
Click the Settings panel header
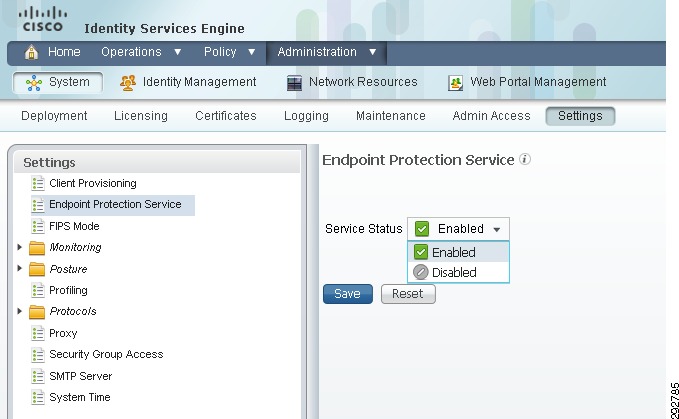(x=157, y=162)
